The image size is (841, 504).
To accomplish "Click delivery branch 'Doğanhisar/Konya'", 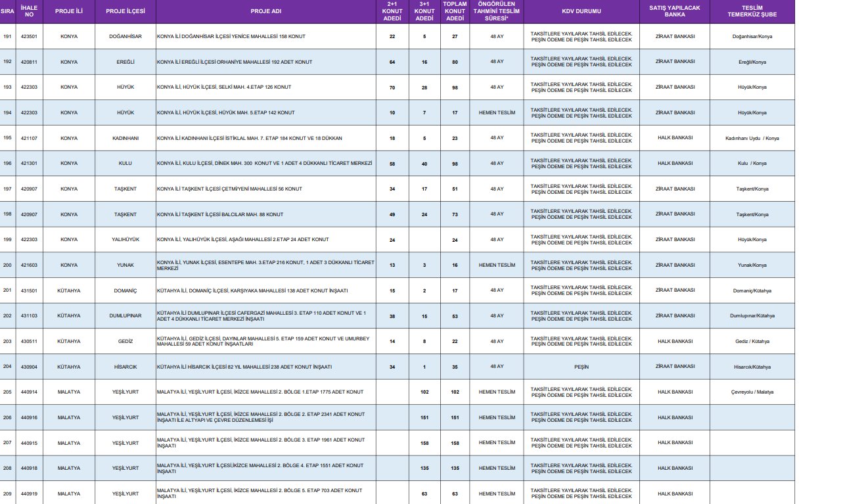I will pyautogui.click(x=752, y=37).
